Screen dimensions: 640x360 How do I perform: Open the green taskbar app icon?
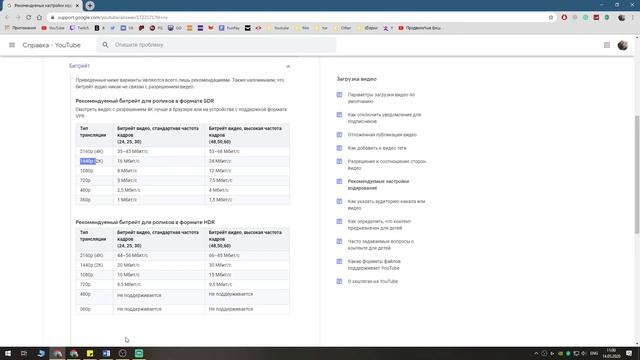click(x=139, y=353)
